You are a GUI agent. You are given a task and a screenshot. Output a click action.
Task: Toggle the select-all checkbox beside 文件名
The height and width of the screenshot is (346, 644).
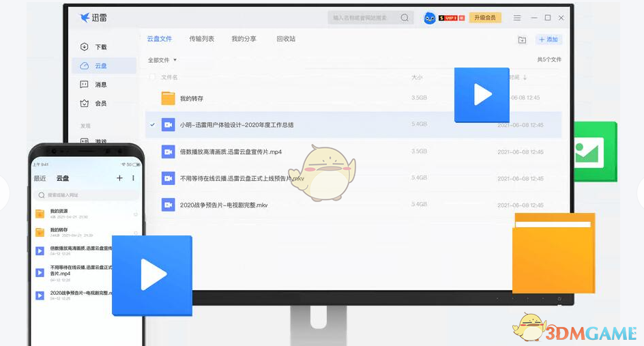point(152,77)
